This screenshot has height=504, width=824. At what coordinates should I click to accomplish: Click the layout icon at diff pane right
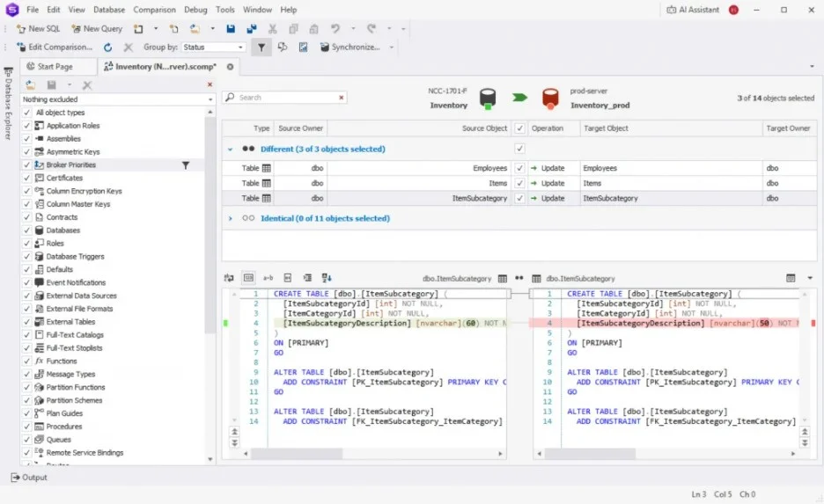point(791,278)
